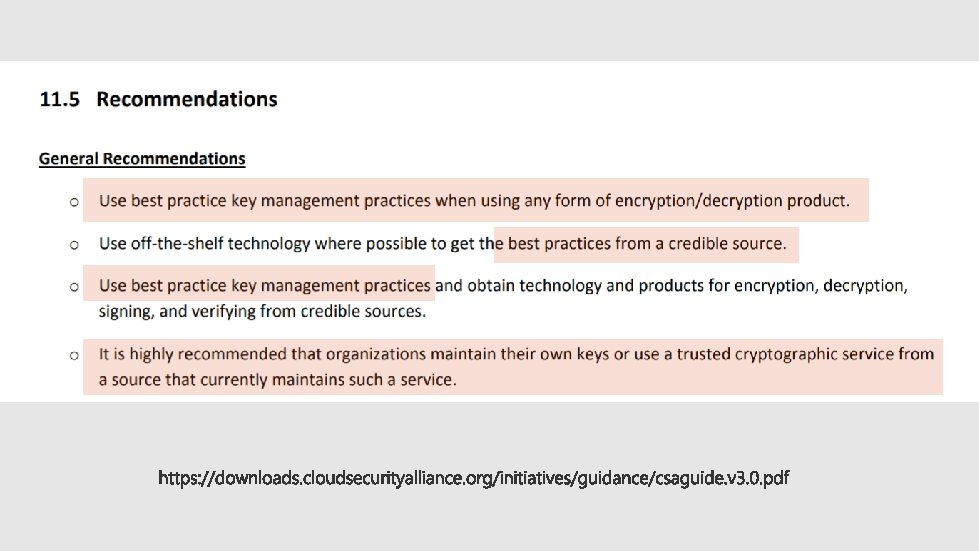Click the bullet beside "It is highly recommended"
979x551 pixels.
[x=74, y=355]
